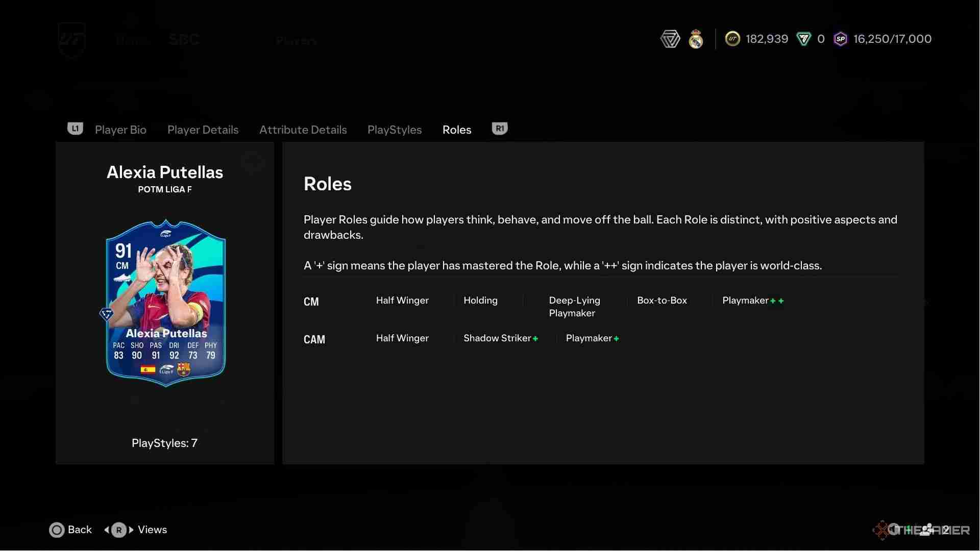The height and width of the screenshot is (551, 980).
Task: Click the PlayStyles: 7 text
Action: (164, 443)
